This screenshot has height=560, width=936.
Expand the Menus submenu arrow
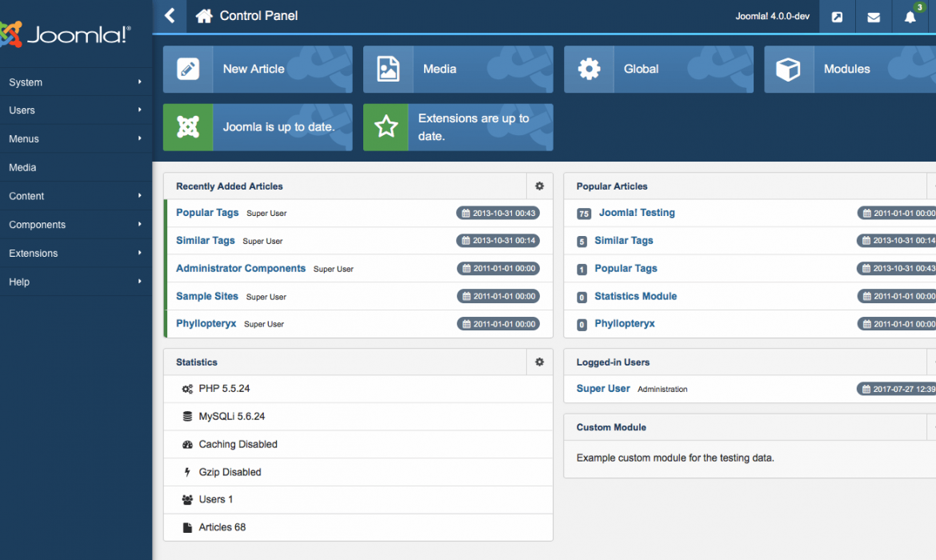point(140,138)
